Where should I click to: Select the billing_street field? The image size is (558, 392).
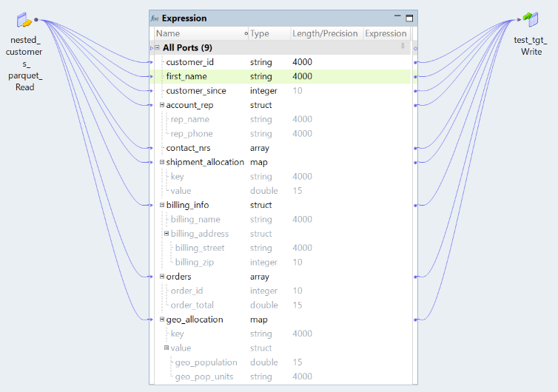pyautogui.click(x=200, y=248)
